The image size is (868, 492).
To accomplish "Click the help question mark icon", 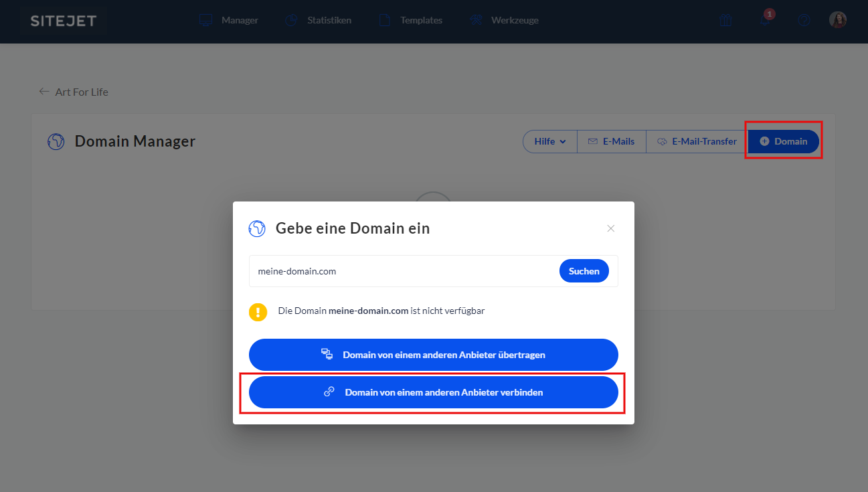I will pyautogui.click(x=804, y=20).
